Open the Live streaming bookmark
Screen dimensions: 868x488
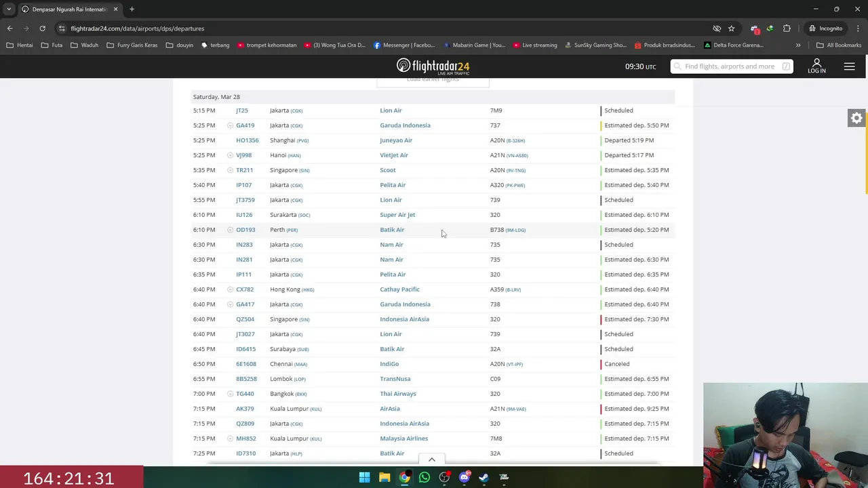tap(535, 45)
